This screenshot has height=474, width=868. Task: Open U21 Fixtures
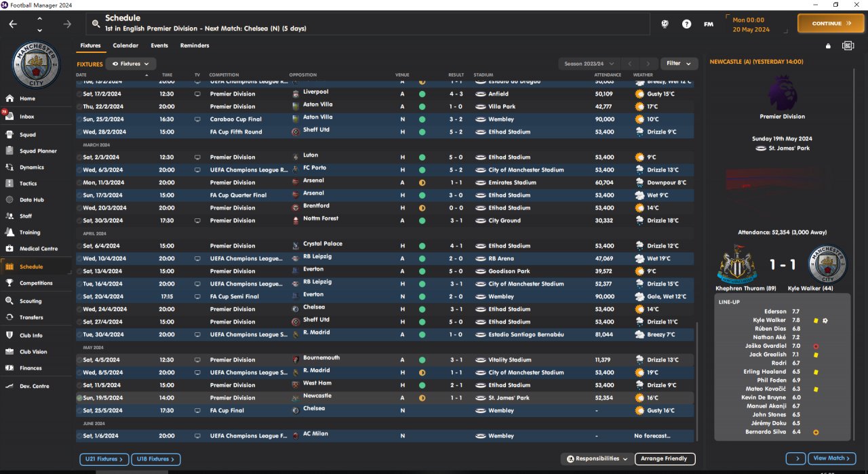click(x=104, y=459)
